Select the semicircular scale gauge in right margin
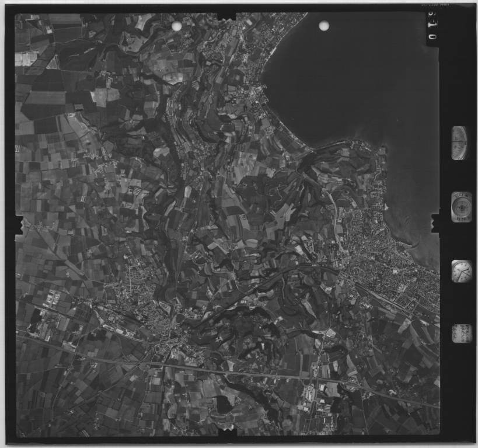 click(459, 143)
